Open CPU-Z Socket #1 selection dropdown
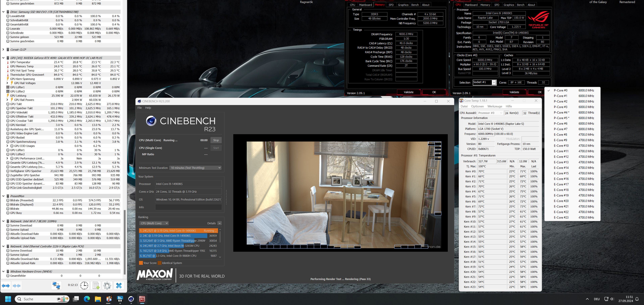This screenshot has width=644, height=305. 484,82
